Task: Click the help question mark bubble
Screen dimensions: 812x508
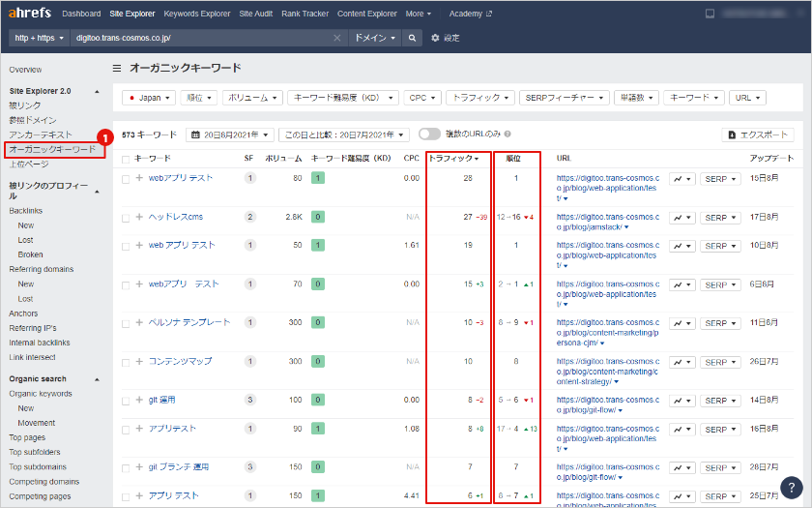Action: (x=792, y=487)
